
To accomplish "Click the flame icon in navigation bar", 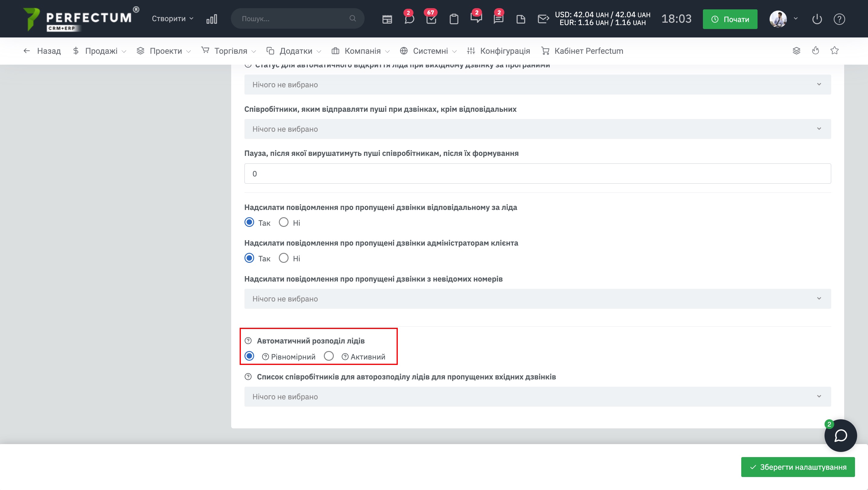I will pyautogui.click(x=815, y=50).
